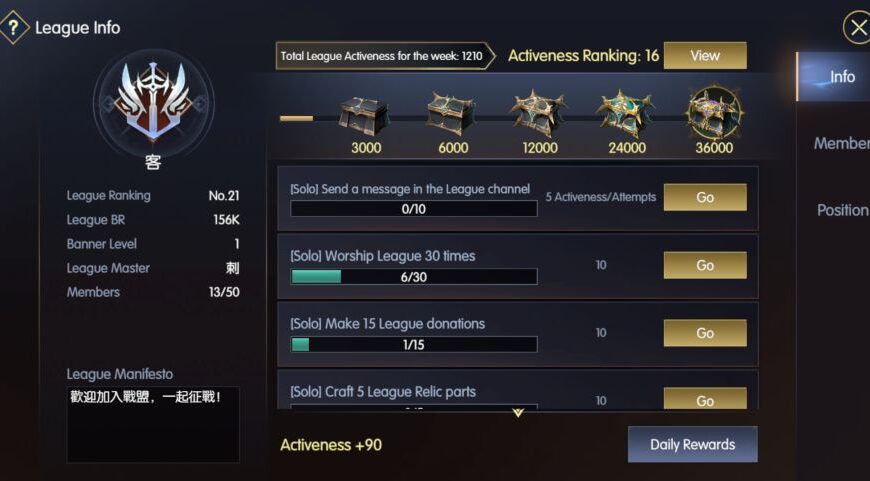Click the Worship League 6/30 progress bar

point(413,277)
